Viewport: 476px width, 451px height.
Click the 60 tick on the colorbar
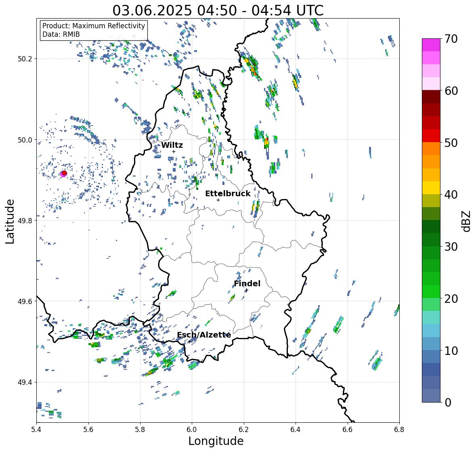click(451, 91)
